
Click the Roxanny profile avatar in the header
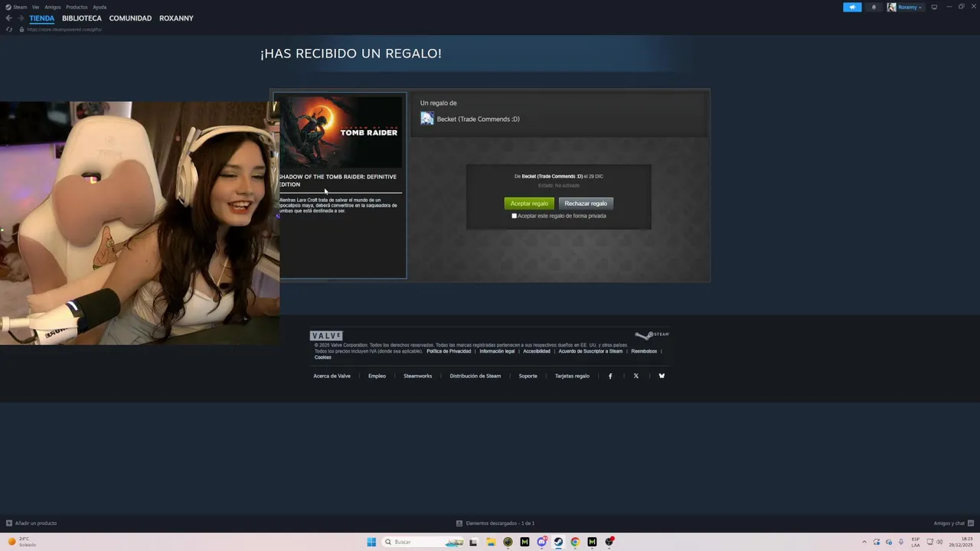(891, 7)
